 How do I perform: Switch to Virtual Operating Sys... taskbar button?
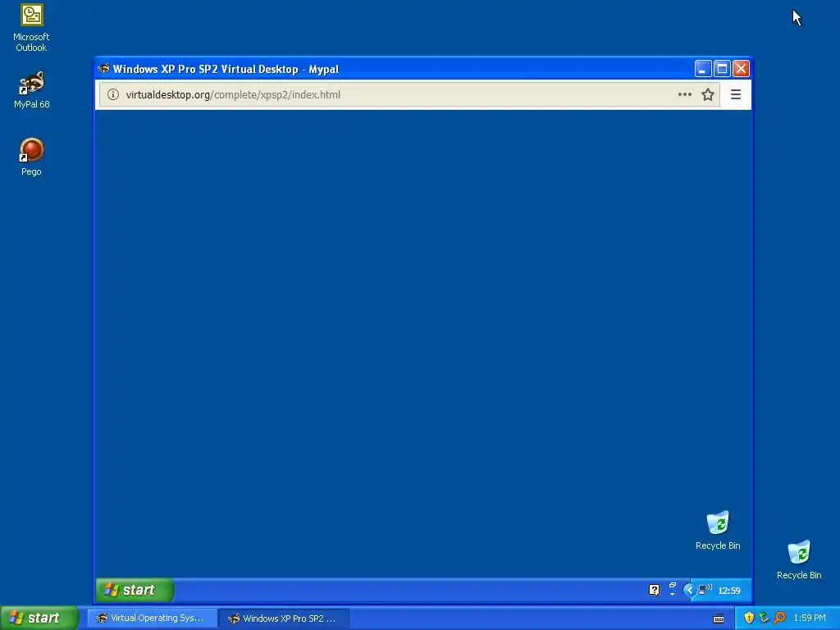tap(153, 619)
